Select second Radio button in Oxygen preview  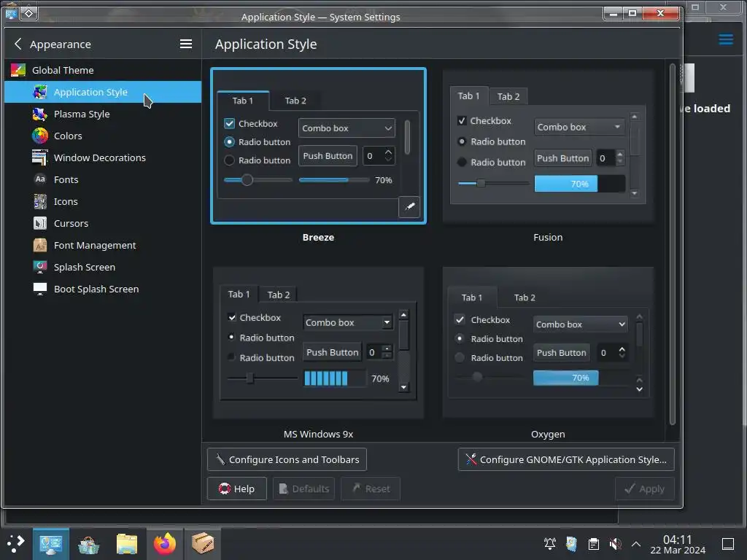[460, 357]
